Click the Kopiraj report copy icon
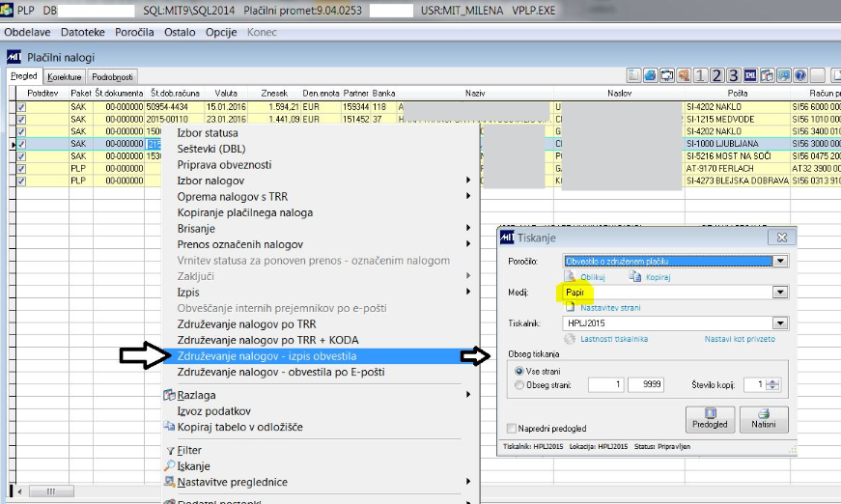Viewport: 841px width, 504px height. 635,276
